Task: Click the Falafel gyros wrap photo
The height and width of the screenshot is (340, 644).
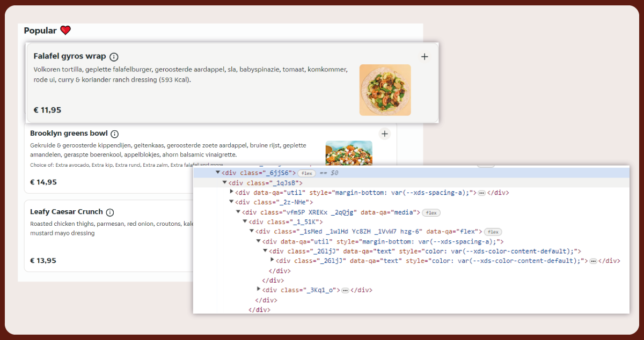Action: point(385,90)
